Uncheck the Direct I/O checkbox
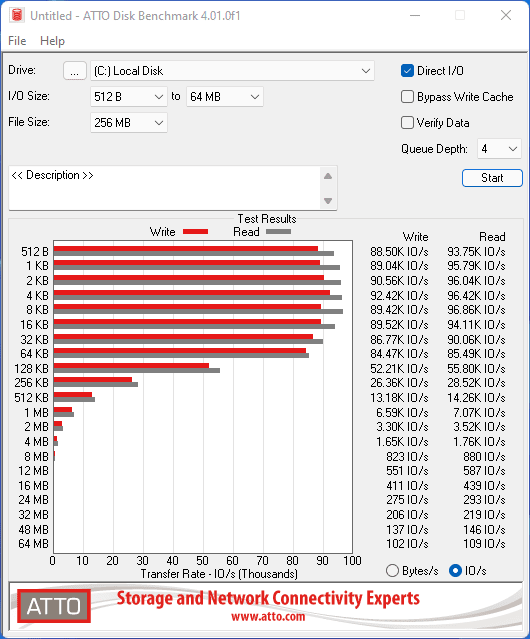The height and width of the screenshot is (639, 530). pos(407,71)
